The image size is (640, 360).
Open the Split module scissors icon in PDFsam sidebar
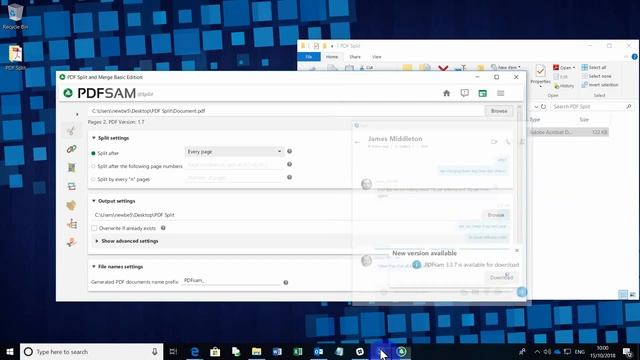(71, 131)
